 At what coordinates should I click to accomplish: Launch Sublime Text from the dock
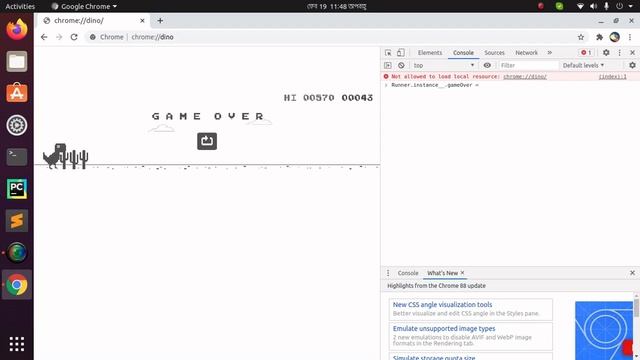pyautogui.click(x=17, y=220)
